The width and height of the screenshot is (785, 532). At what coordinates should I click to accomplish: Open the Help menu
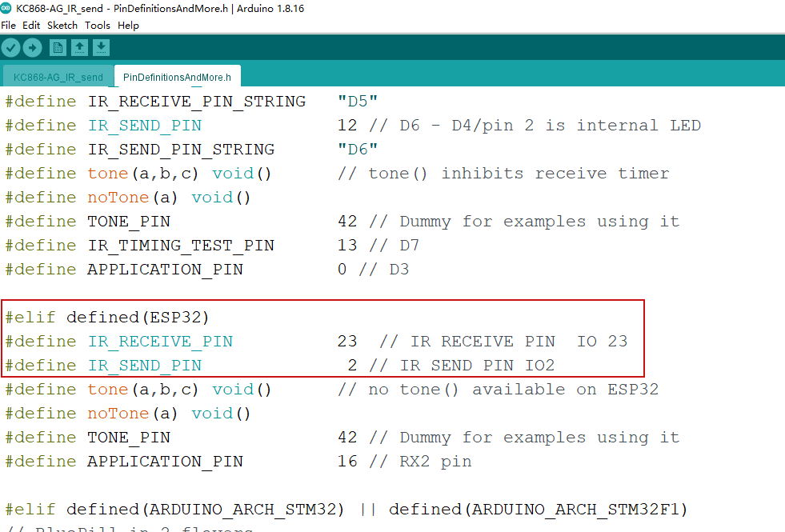tap(127, 25)
